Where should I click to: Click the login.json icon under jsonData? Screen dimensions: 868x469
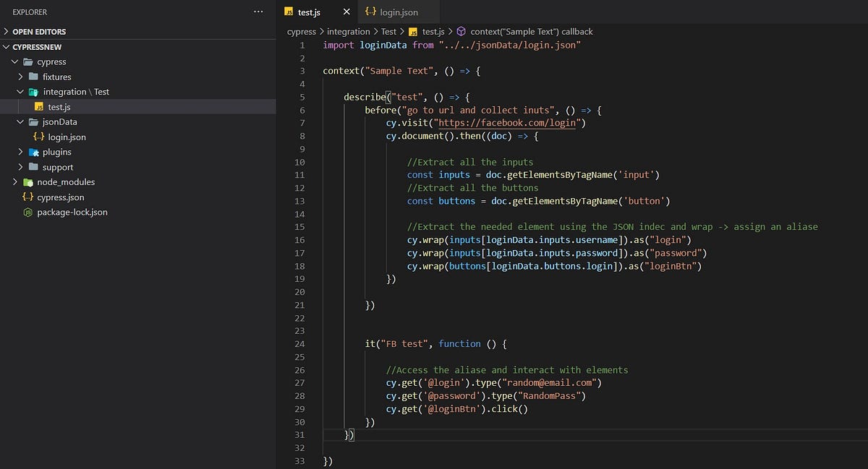tap(41, 137)
